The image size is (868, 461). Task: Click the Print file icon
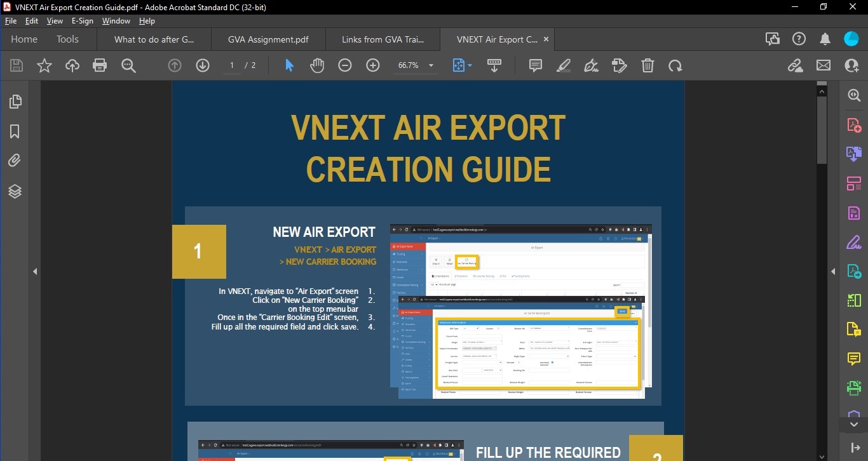point(100,65)
